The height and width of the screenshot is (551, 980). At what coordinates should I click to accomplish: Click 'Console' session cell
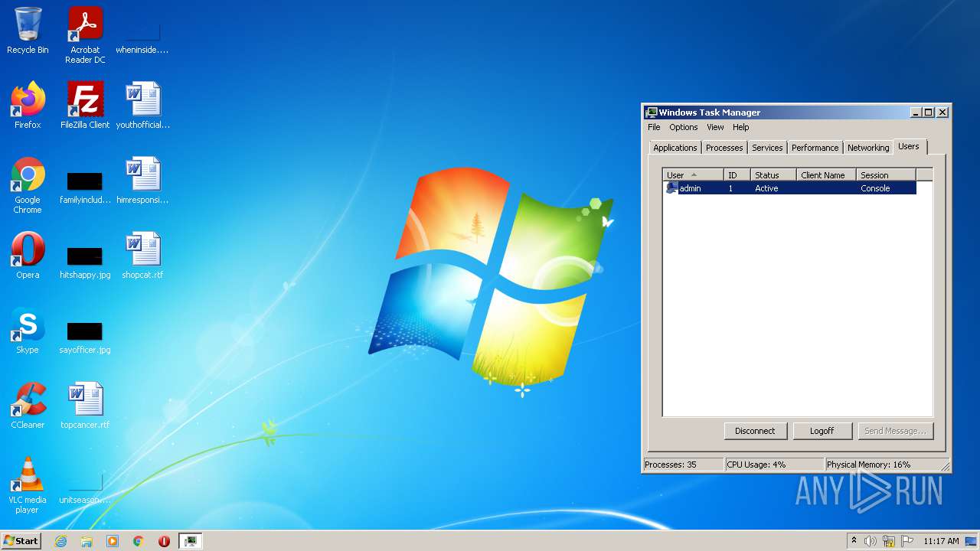[875, 188]
